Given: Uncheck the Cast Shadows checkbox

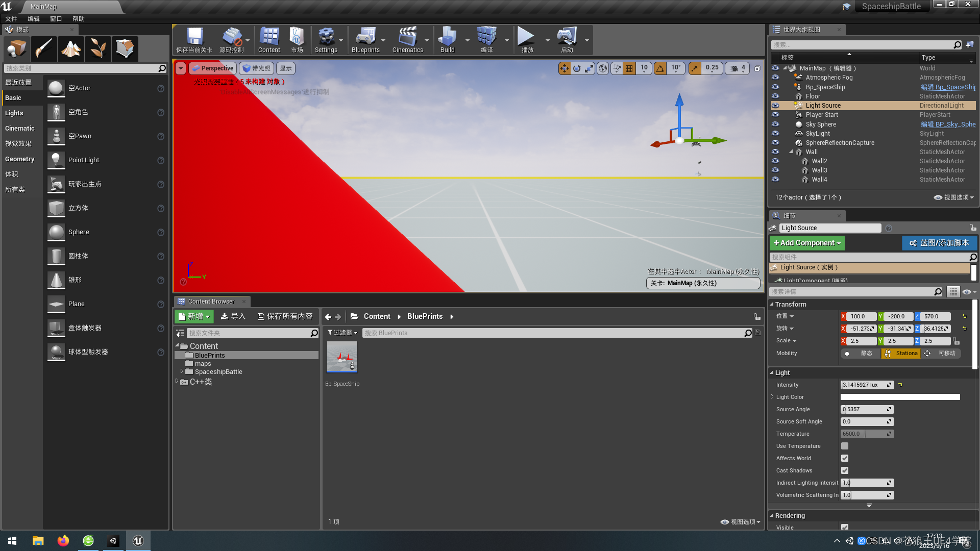Looking at the screenshot, I should point(845,470).
